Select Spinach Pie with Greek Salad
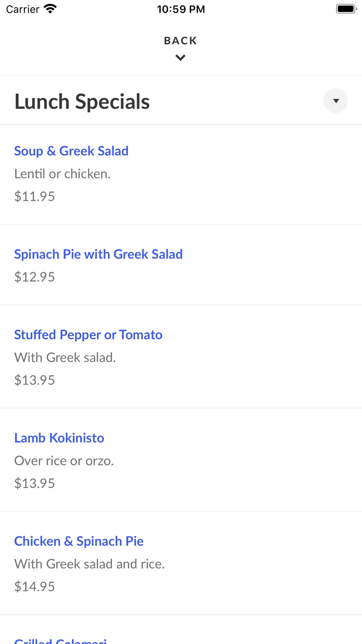Screen dimensions: 362x644 (98, 254)
